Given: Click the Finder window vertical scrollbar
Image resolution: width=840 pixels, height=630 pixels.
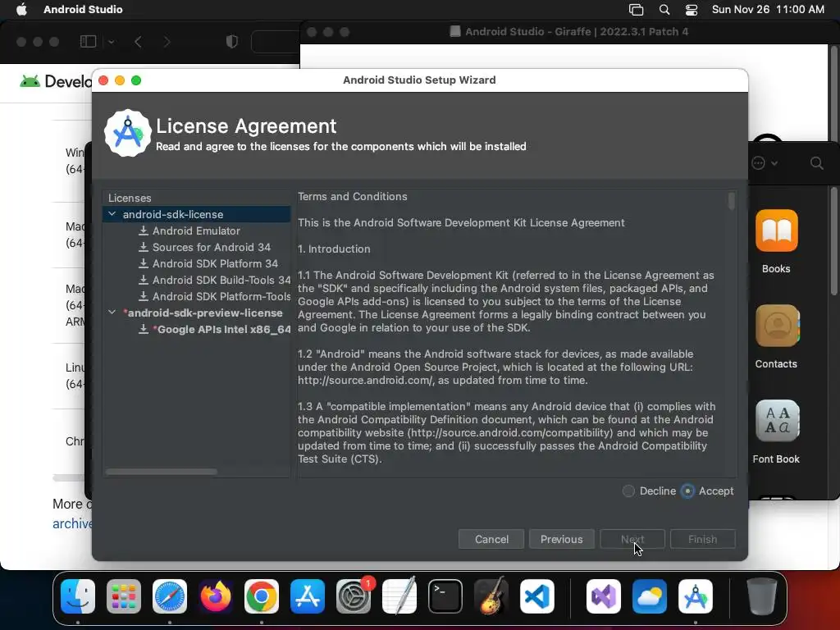Looking at the screenshot, I should (833, 241).
